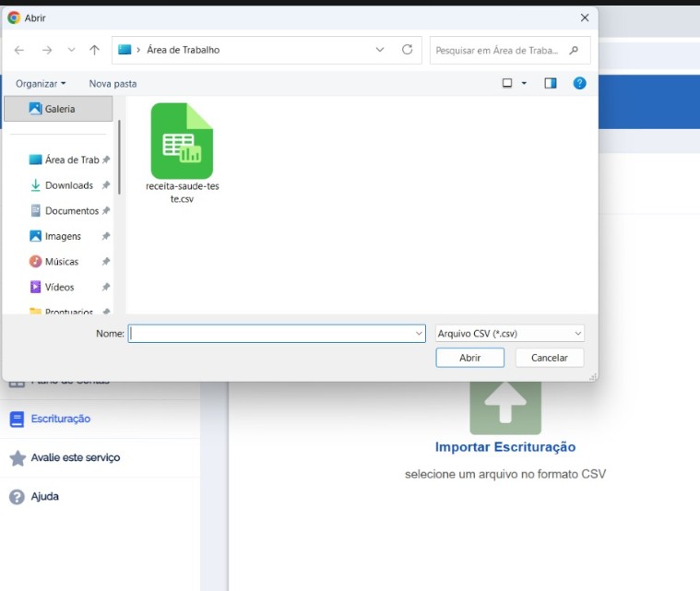Viewport: 700px width, 591px height.
Task: Click the view layout icon
Action: pos(507,83)
